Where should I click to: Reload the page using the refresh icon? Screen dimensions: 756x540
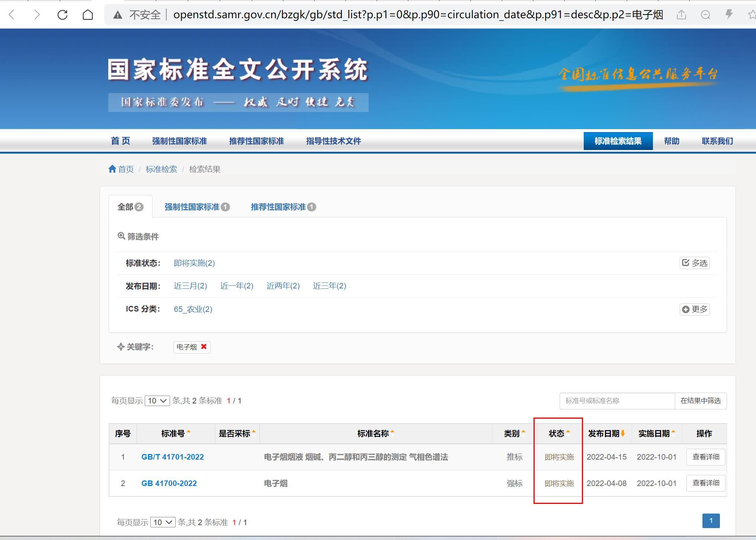[62, 15]
